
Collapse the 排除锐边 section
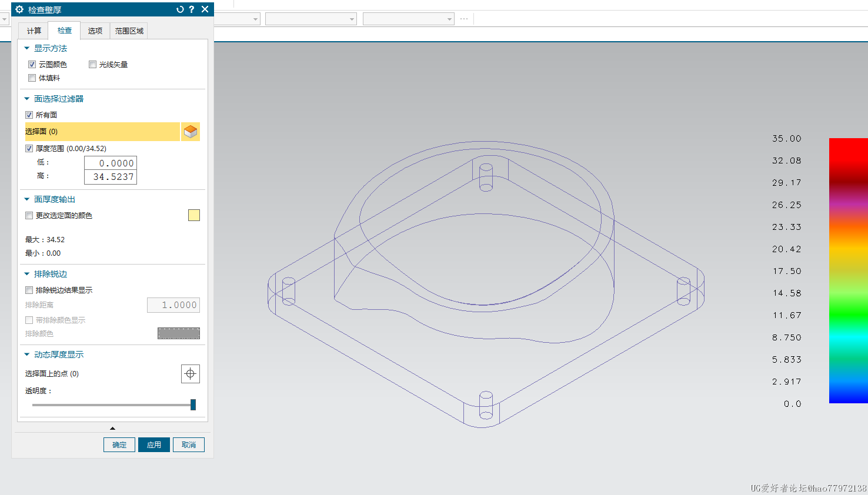[x=27, y=274]
